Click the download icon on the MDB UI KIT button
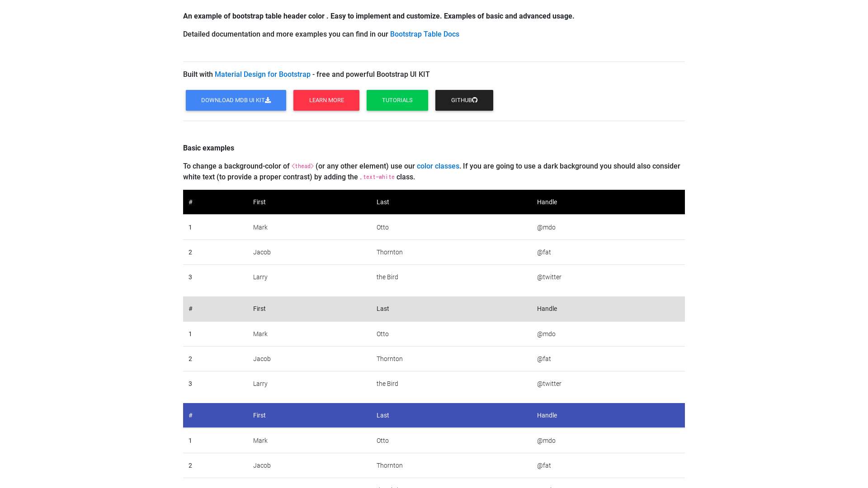The image size is (868, 488). [x=268, y=100]
